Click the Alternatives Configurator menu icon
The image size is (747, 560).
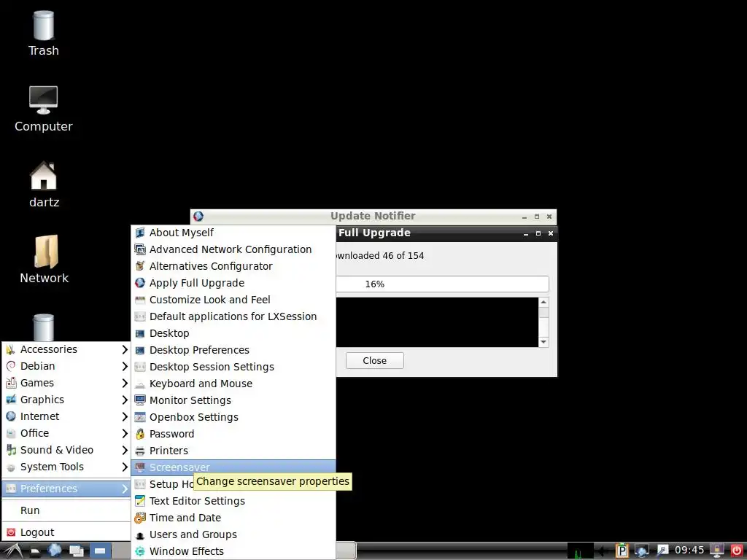pos(139,265)
